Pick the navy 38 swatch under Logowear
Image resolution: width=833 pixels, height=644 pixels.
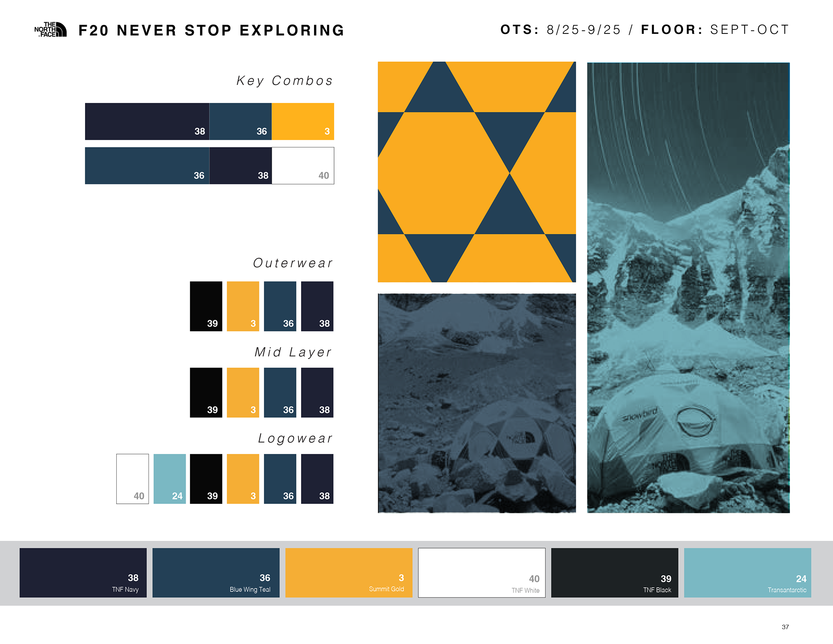click(x=317, y=479)
